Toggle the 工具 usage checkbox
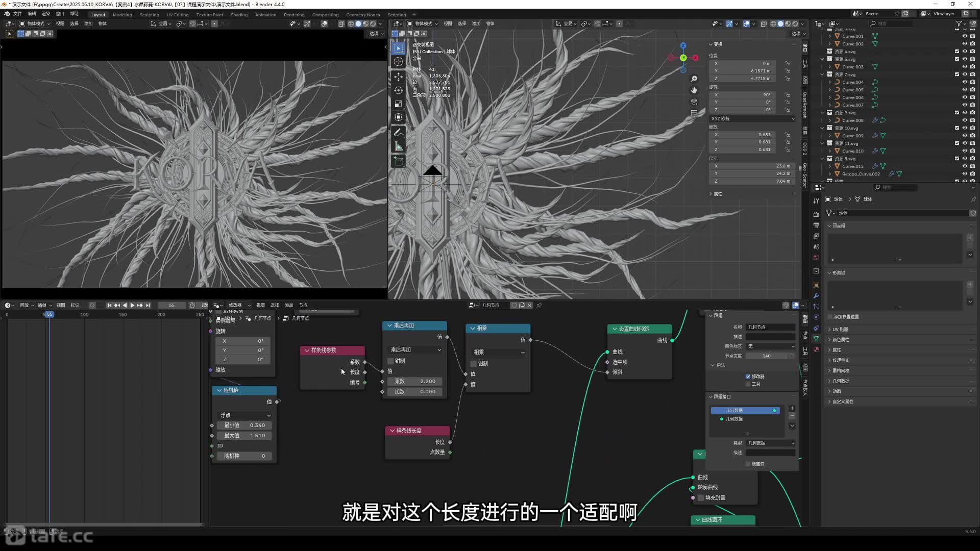The image size is (980, 551). pos(748,384)
